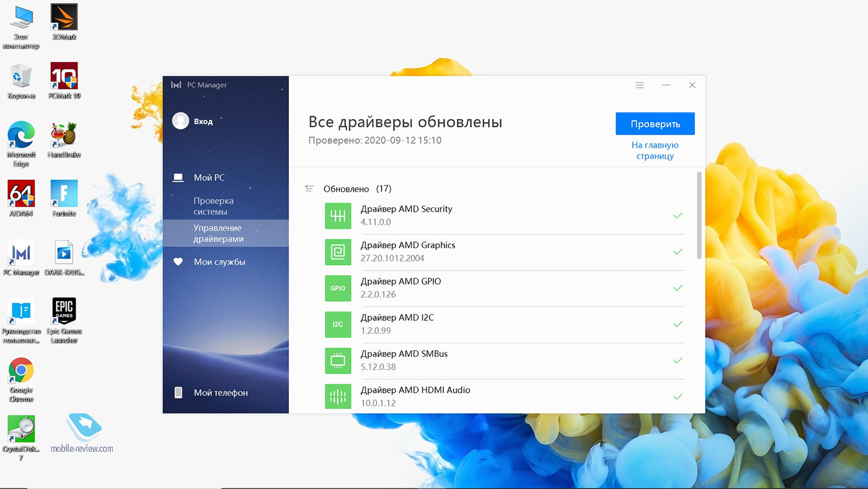This screenshot has width=868, height=489.
Task: Click the AMD Graphics driver green checkmark
Action: (678, 252)
